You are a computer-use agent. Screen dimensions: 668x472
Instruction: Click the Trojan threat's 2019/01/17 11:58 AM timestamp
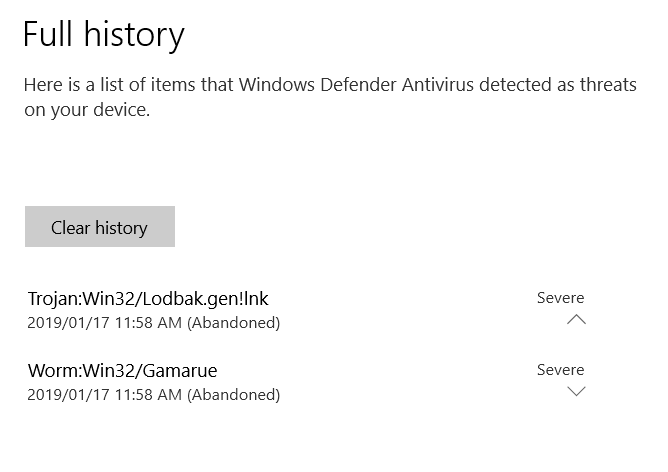pos(105,323)
